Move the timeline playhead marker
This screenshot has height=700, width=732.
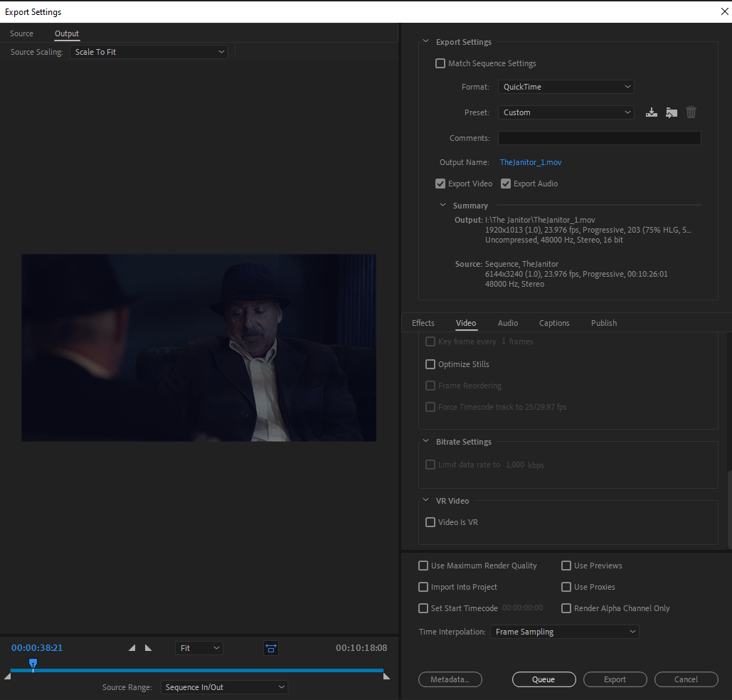33,663
